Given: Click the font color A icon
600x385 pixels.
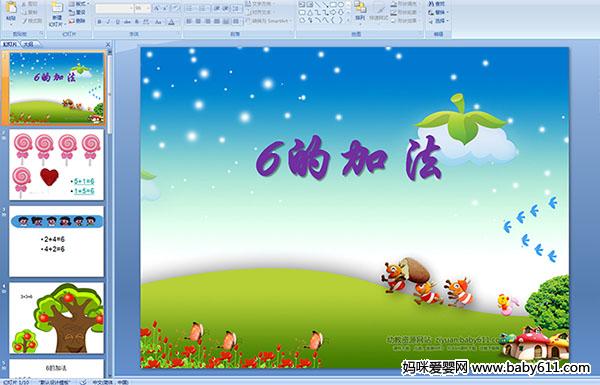Looking at the screenshot, I should pos(171,22).
